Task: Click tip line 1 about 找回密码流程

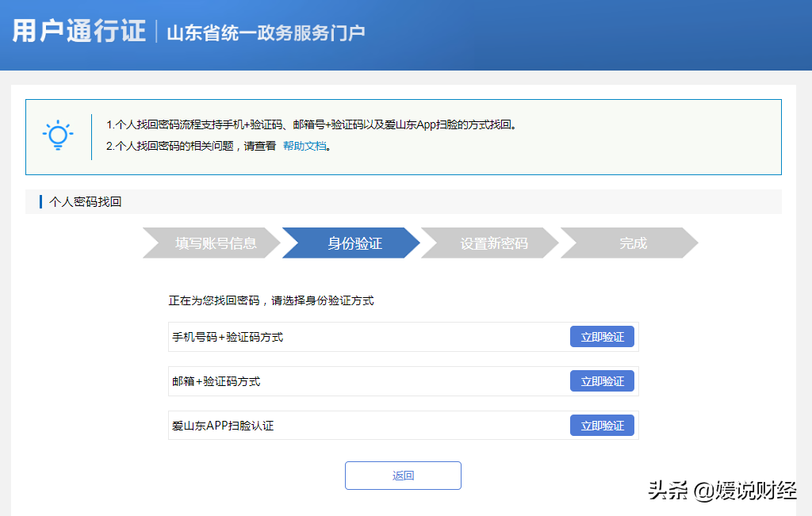Action: [311, 124]
